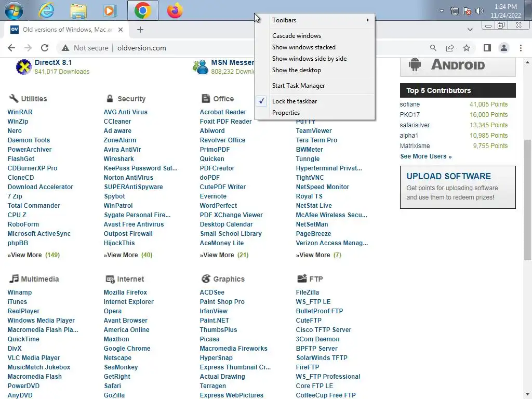This screenshot has height=399, width=532.
Task: View more Utilities (149)
Action: pyautogui.click(x=34, y=255)
